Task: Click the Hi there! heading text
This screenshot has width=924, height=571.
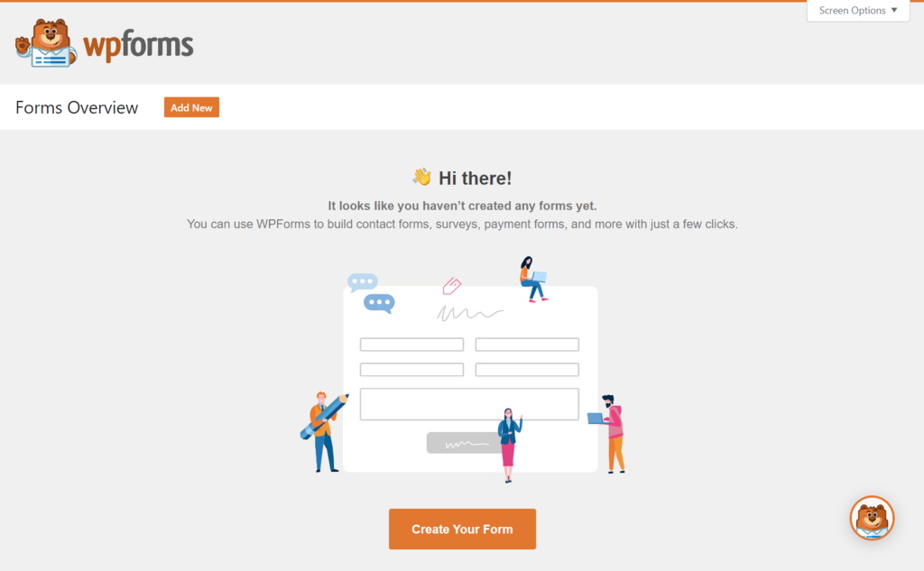Action: coord(475,178)
